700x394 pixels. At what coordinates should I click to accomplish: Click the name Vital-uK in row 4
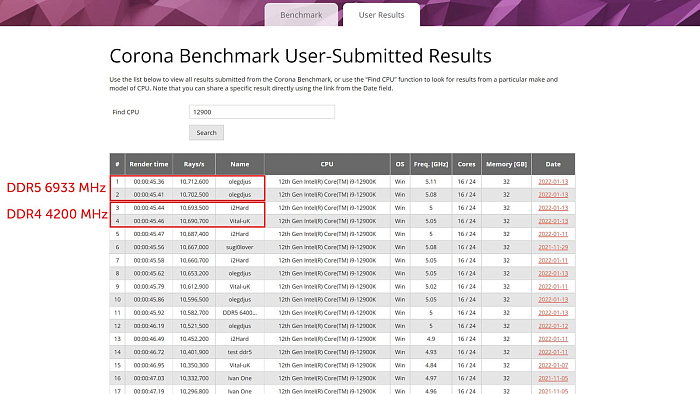click(240, 221)
